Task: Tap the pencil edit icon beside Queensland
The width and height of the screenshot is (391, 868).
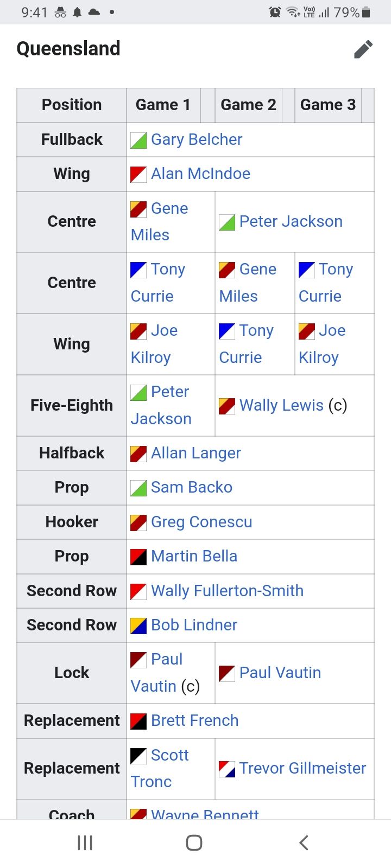Action: pyautogui.click(x=363, y=49)
